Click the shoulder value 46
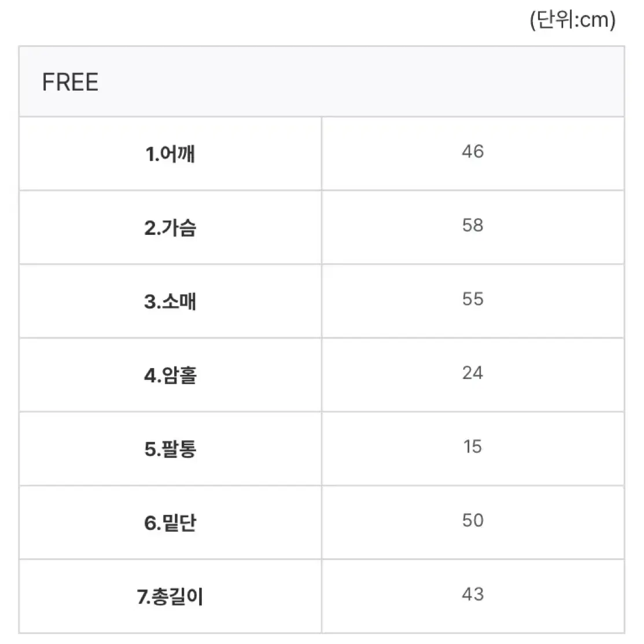The width and height of the screenshot is (644, 644). [x=473, y=152]
